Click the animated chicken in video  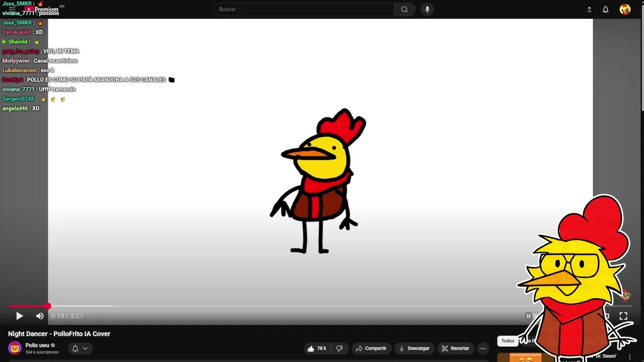click(317, 181)
